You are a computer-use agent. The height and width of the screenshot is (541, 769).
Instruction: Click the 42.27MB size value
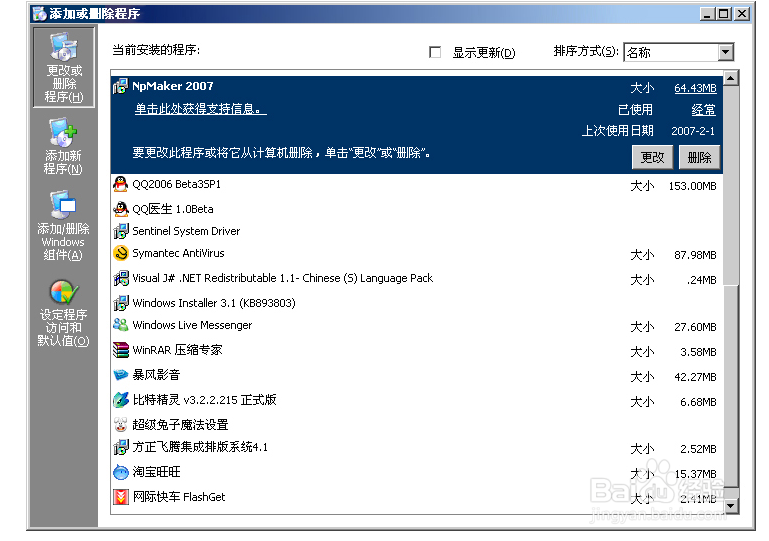pyautogui.click(x=695, y=377)
